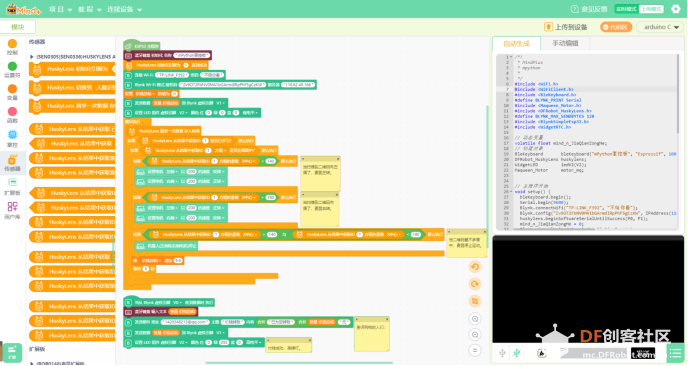This screenshot has width=688, height=366.
Task: Open the 连接设备 menu
Action: [124, 9]
